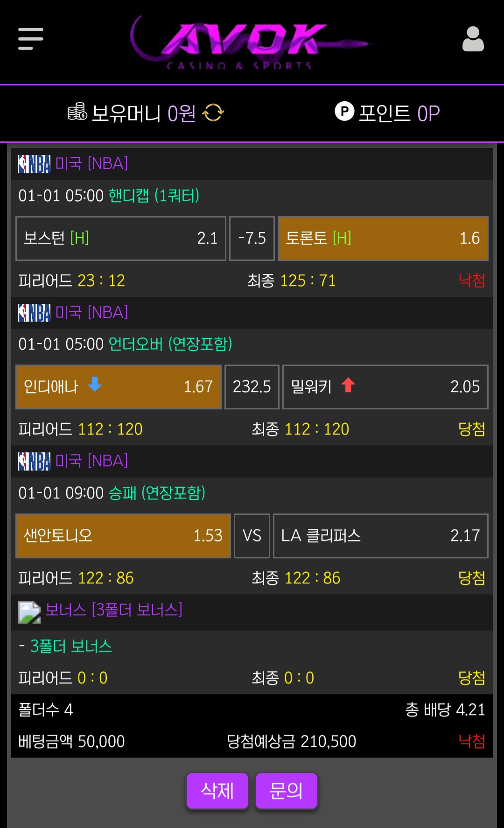Click the circled P points icon

(x=344, y=112)
